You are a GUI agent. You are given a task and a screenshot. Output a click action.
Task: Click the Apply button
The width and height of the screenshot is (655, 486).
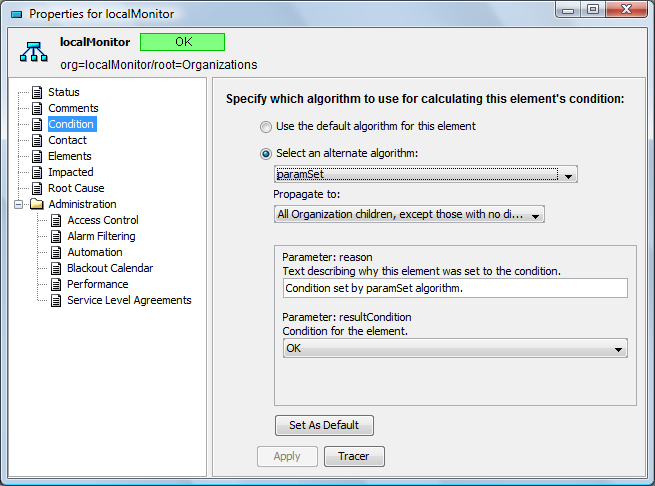(287, 456)
